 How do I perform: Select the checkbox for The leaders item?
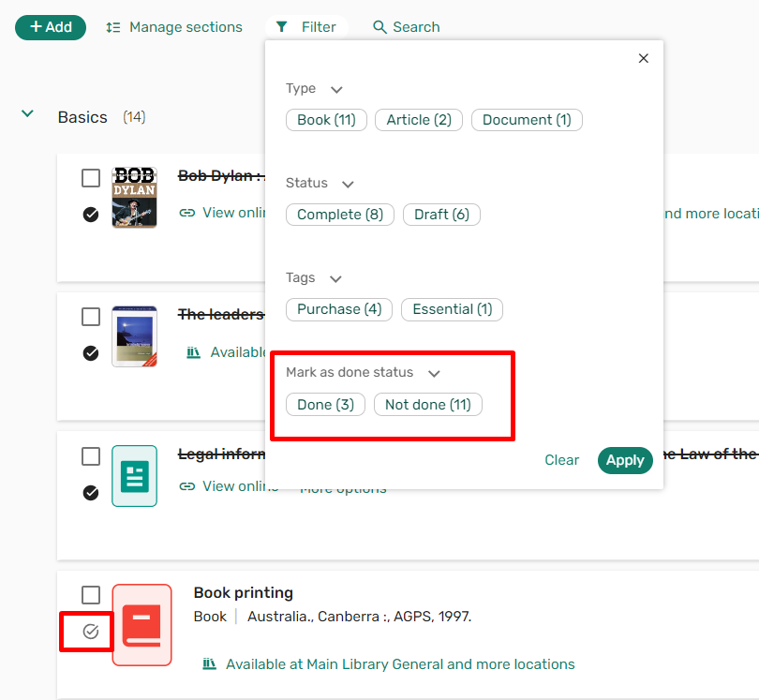pyautogui.click(x=91, y=317)
